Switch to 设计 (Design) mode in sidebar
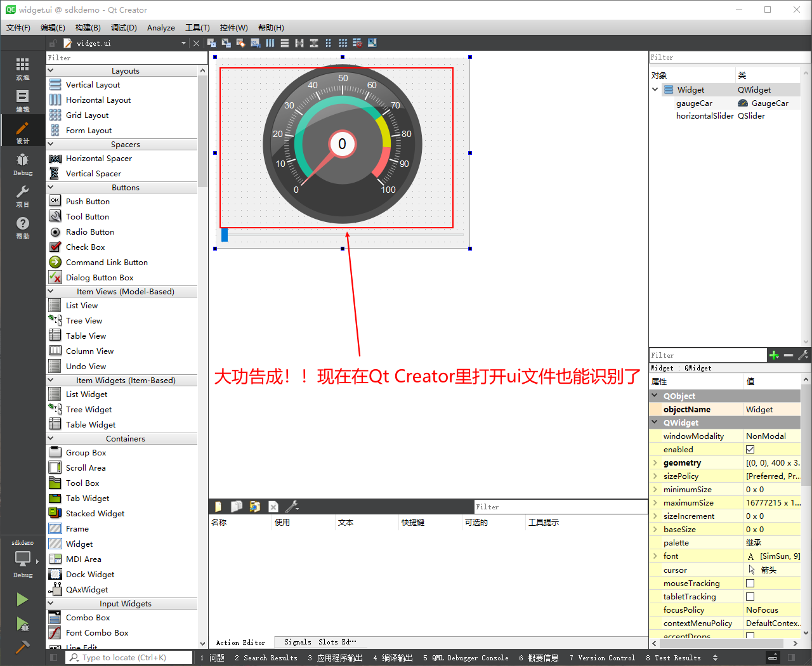Screen dimensions: 812x666 (x=22, y=130)
